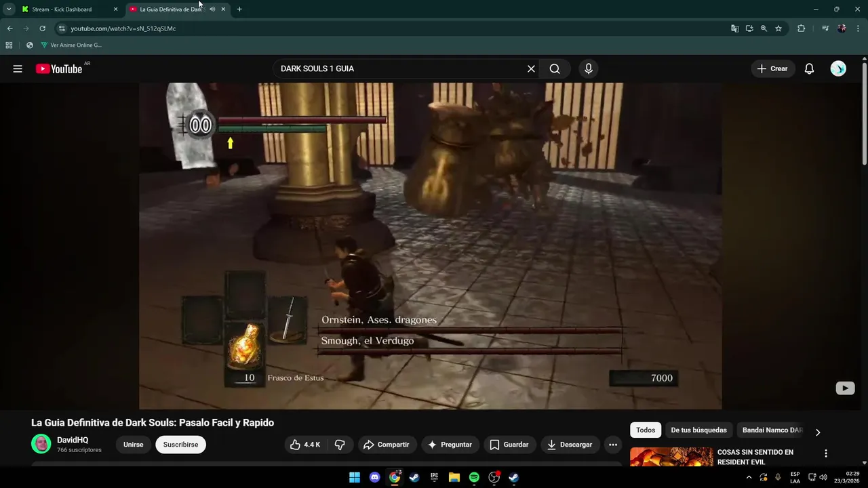Download the video via Descargar
Image resolution: width=868 pixels, height=488 pixels.
coord(570,445)
